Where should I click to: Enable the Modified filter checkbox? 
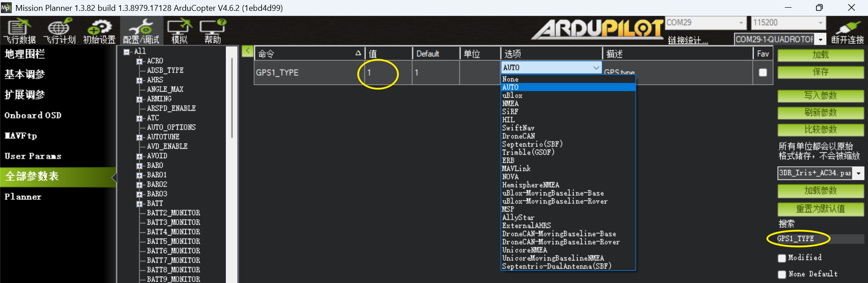point(782,258)
